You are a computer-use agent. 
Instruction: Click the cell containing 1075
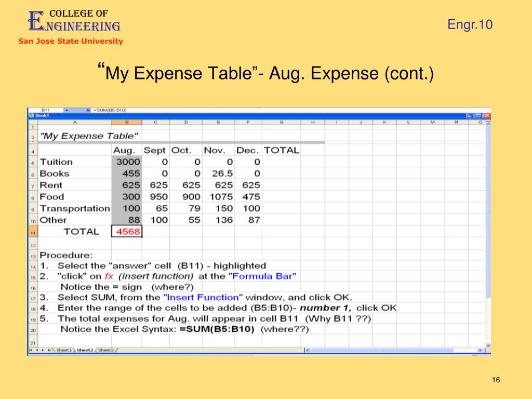point(219,196)
